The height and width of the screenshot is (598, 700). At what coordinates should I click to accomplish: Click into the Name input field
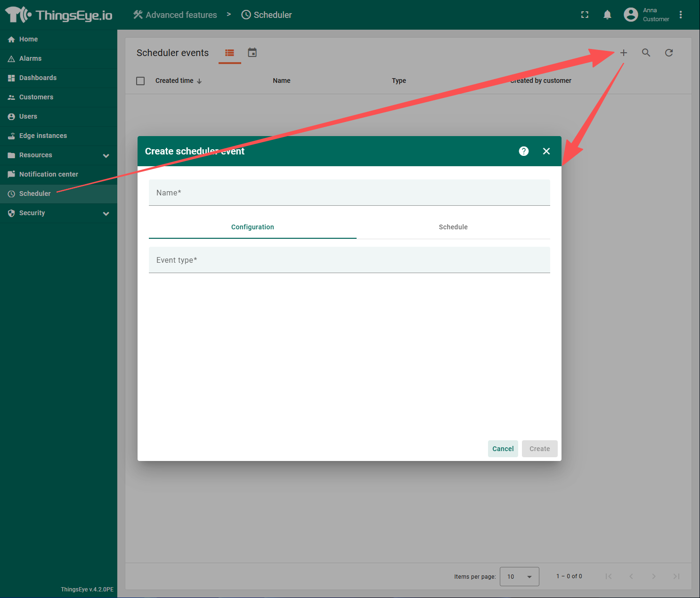[349, 193]
